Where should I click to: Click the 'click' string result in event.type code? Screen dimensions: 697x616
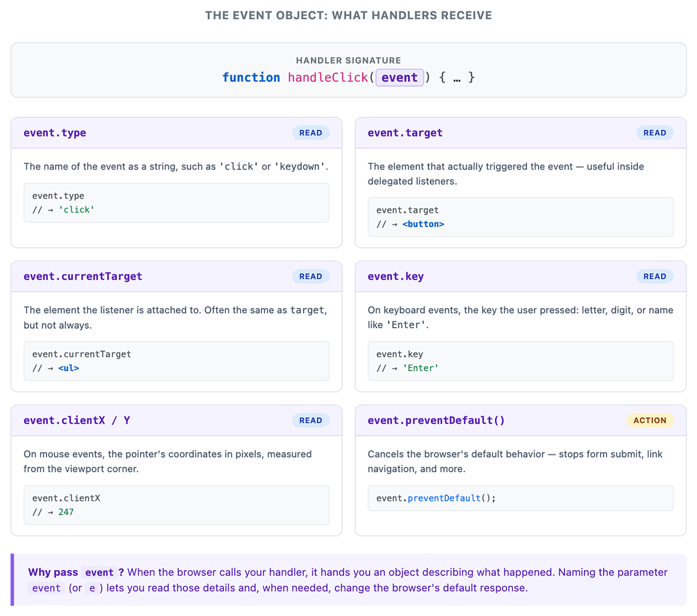pyautogui.click(x=76, y=210)
